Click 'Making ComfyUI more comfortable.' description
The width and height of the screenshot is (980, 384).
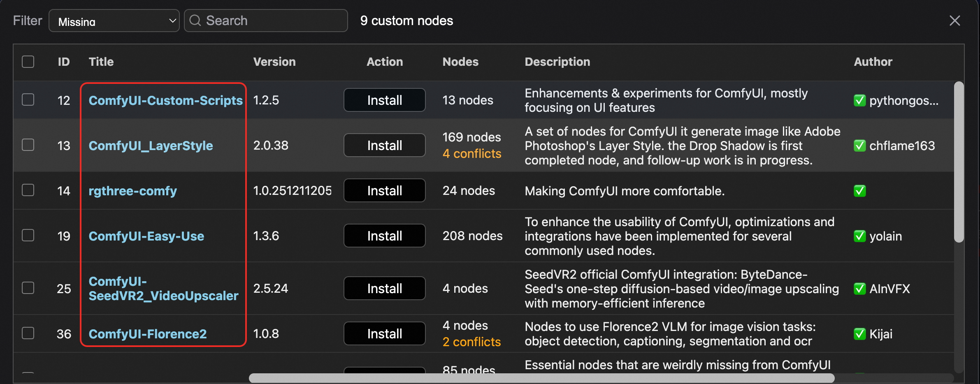(625, 191)
